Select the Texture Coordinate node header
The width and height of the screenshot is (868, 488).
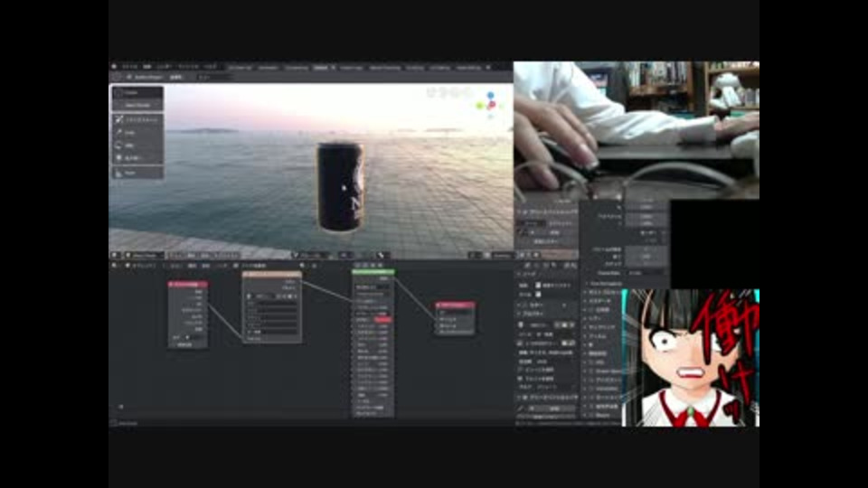(x=188, y=285)
